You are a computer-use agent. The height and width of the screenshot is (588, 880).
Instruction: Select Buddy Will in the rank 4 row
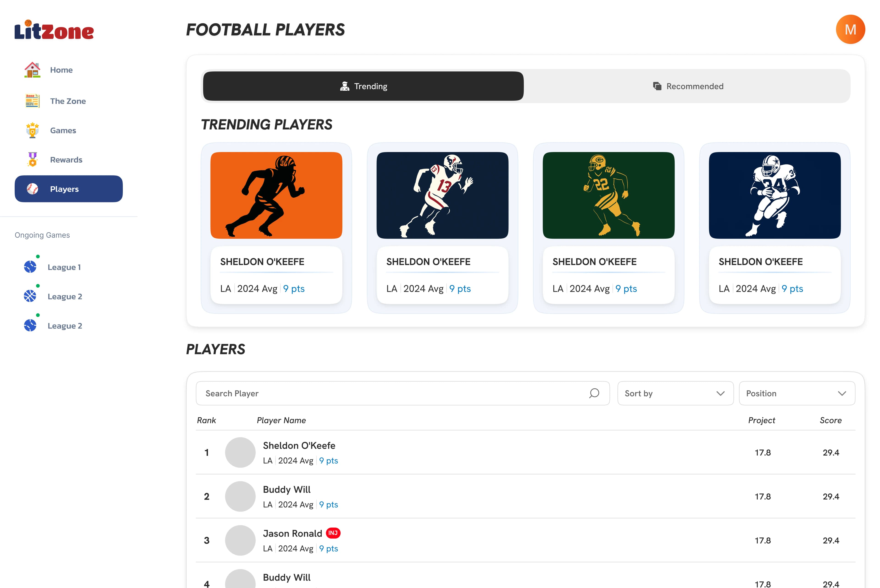(x=287, y=577)
